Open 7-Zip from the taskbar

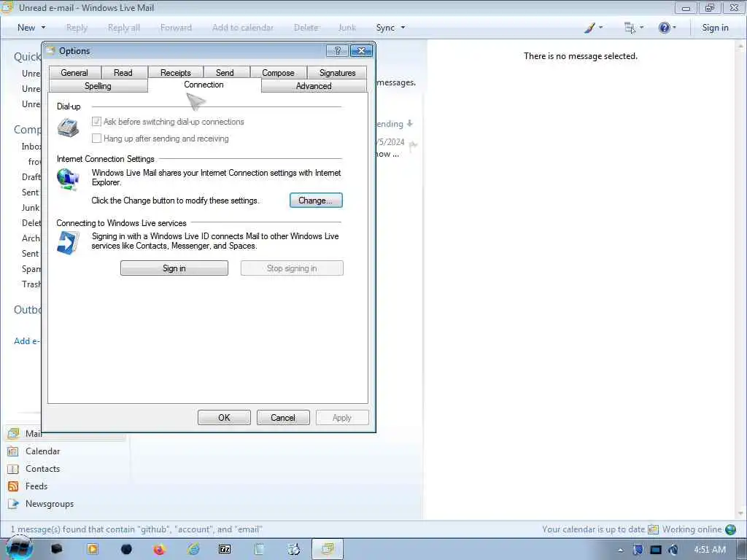(x=225, y=550)
